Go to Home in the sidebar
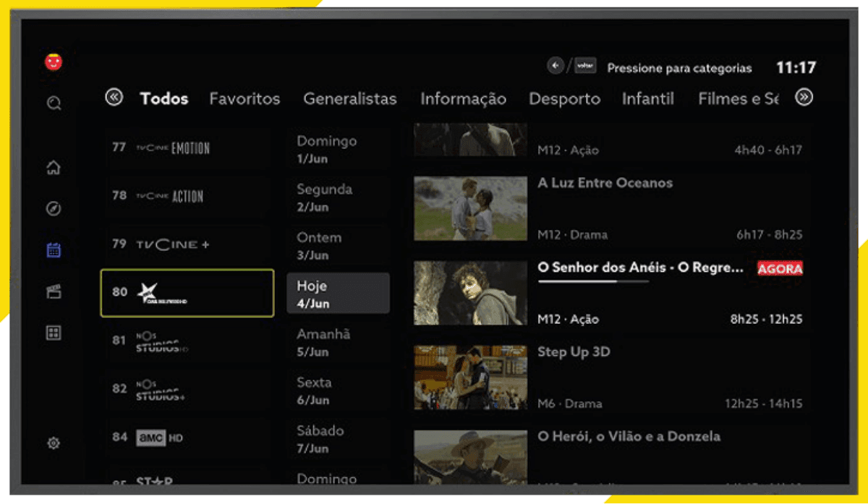 point(54,168)
